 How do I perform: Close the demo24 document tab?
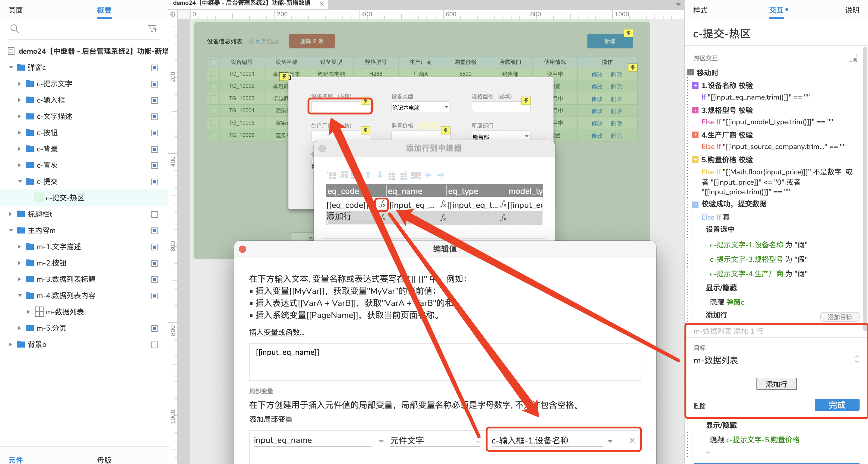pyautogui.click(x=322, y=4)
